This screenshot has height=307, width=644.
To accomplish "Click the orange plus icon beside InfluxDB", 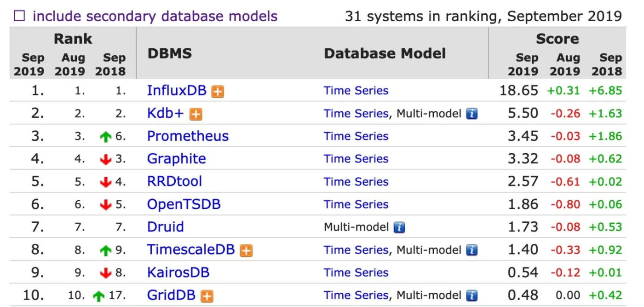I will [x=218, y=92].
